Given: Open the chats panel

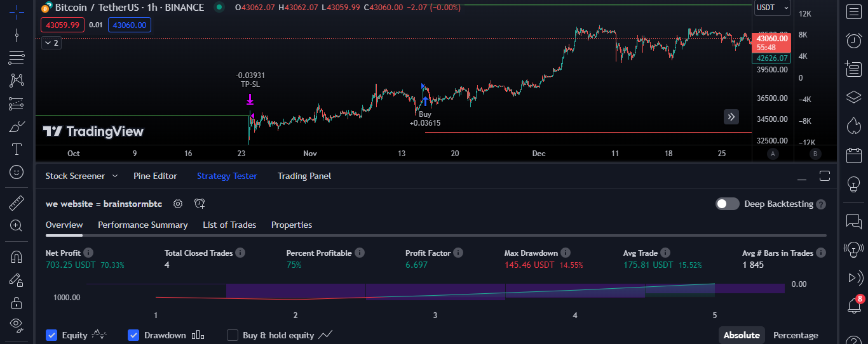Looking at the screenshot, I should [853, 221].
